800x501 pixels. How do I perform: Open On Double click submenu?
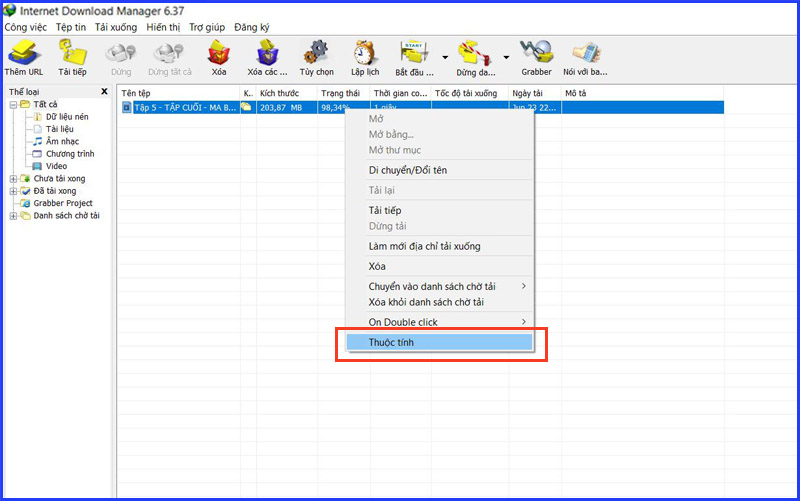pyautogui.click(x=439, y=322)
